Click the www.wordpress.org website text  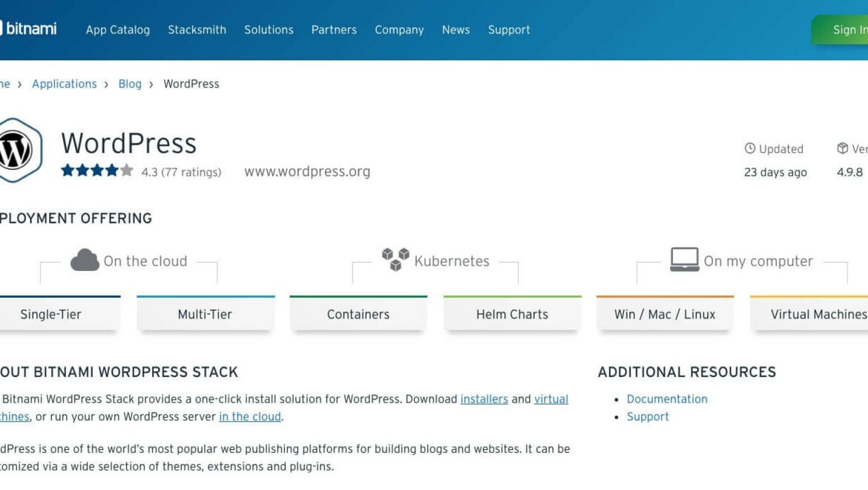point(307,171)
